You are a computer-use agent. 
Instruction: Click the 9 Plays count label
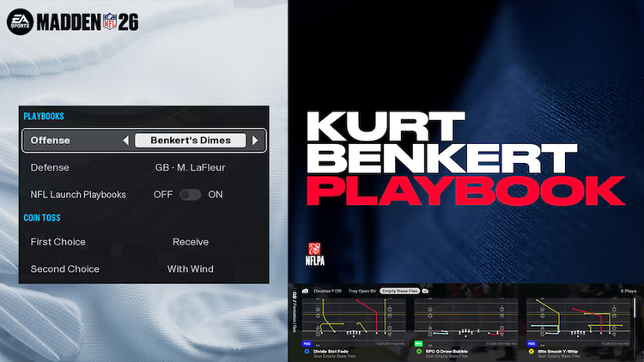click(629, 291)
